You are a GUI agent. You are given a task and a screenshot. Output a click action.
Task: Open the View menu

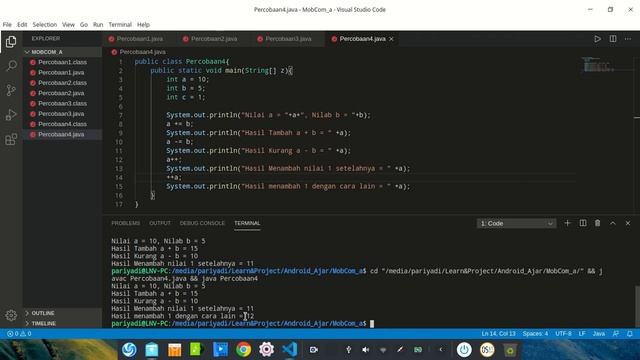tap(68, 24)
